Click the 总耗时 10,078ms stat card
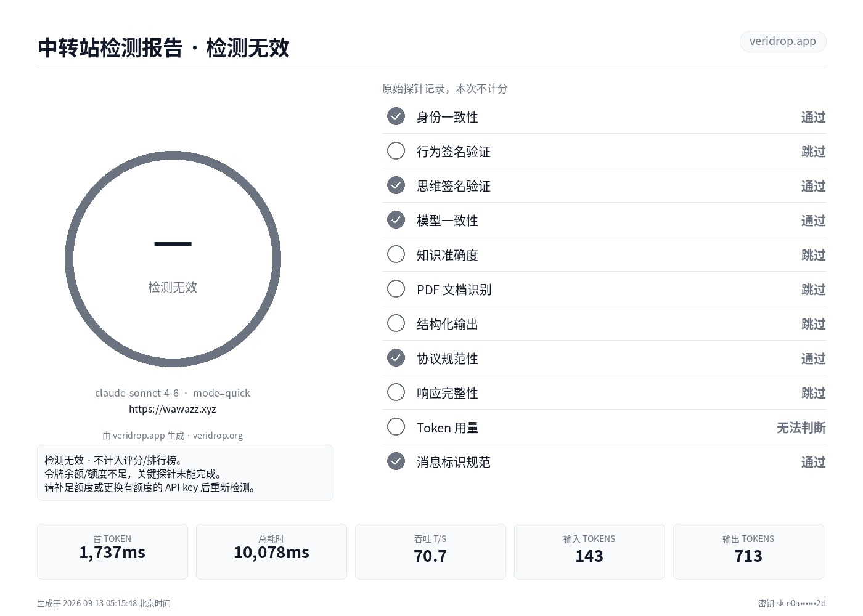The height and width of the screenshot is (616, 863). [271, 551]
